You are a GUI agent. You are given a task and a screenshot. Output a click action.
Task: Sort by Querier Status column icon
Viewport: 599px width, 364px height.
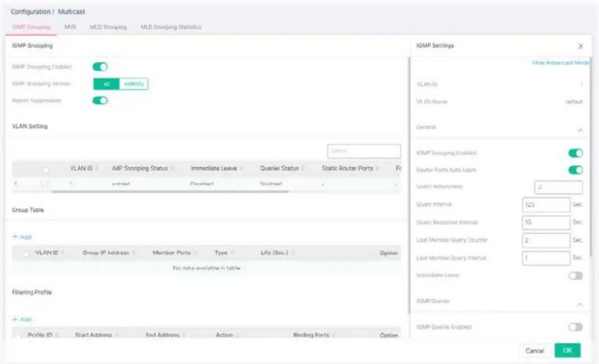tap(302, 169)
